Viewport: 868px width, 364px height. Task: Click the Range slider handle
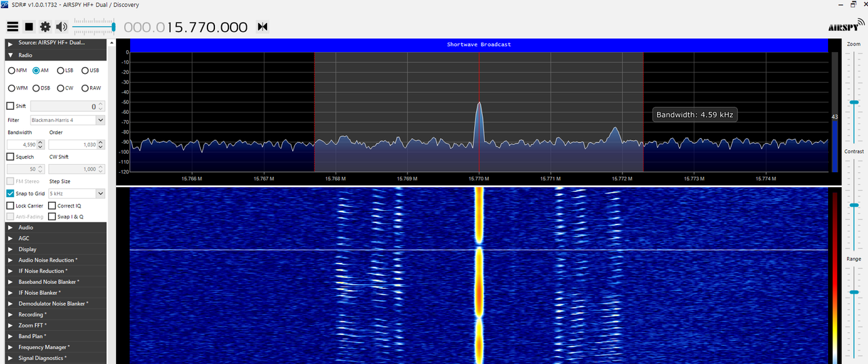(854, 291)
